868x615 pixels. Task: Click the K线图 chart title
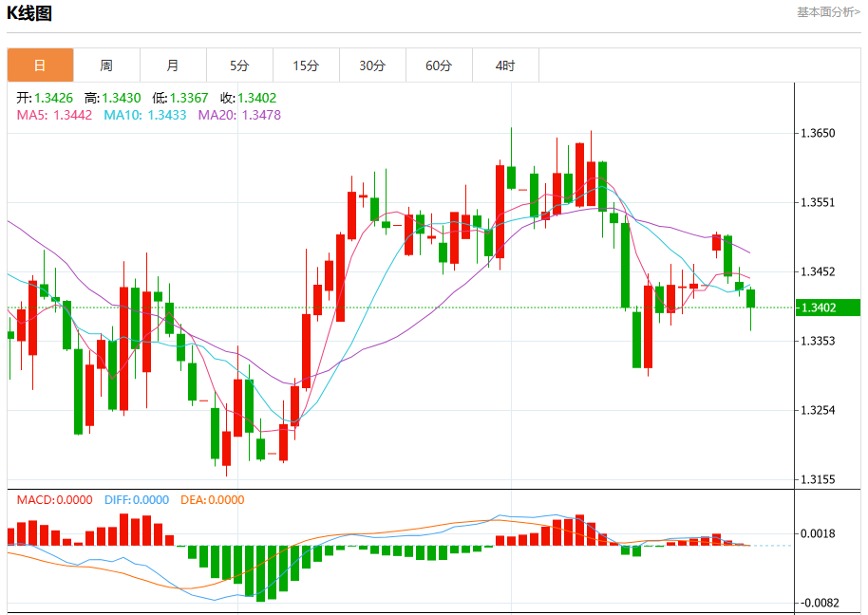[x=29, y=12]
